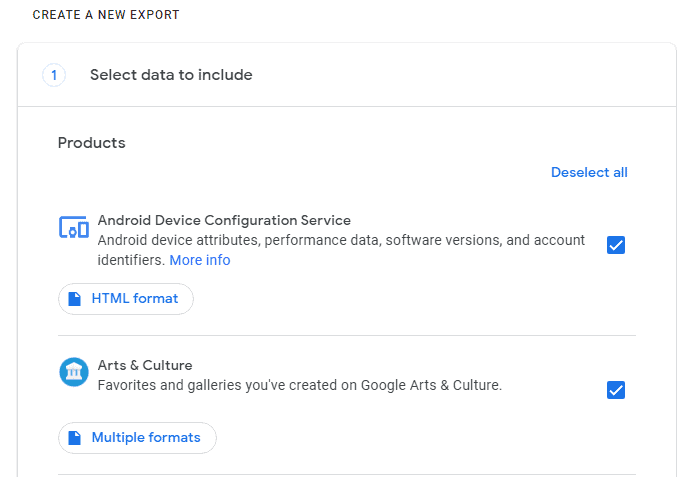The height and width of the screenshot is (477, 677).
Task: Open the Multiple formats options
Action: (137, 438)
